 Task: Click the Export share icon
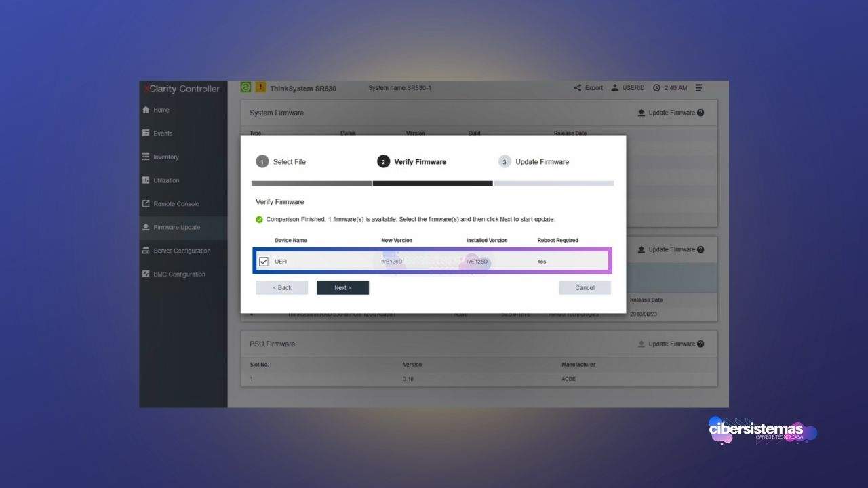click(578, 88)
